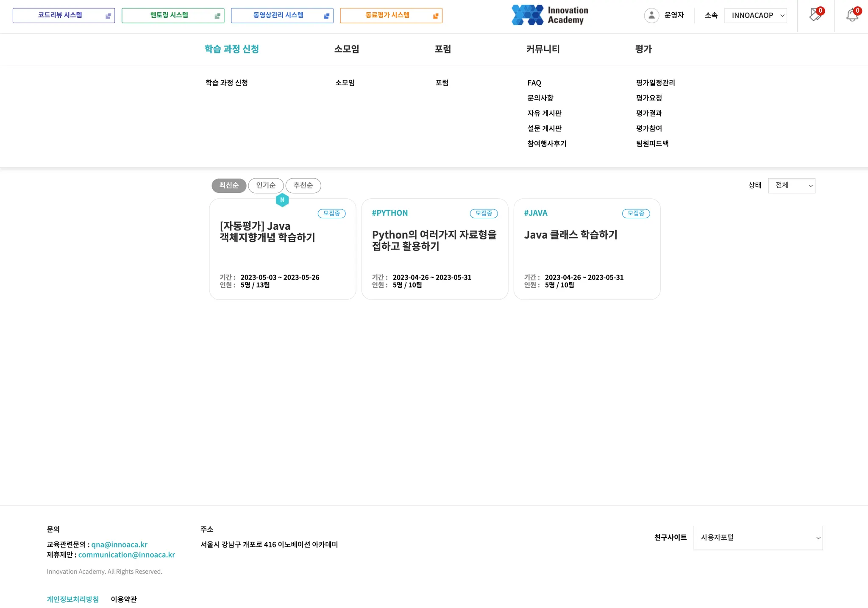Sort by 인기순

(266, 186)
